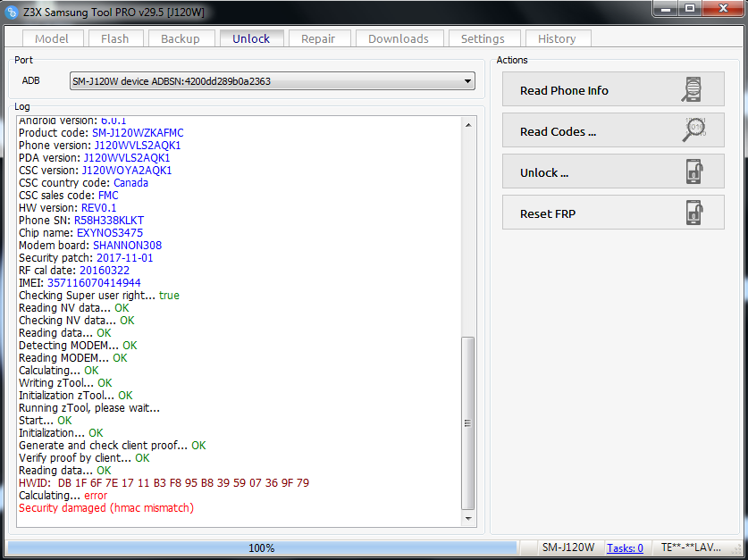View the History tab

click(557, 38)
